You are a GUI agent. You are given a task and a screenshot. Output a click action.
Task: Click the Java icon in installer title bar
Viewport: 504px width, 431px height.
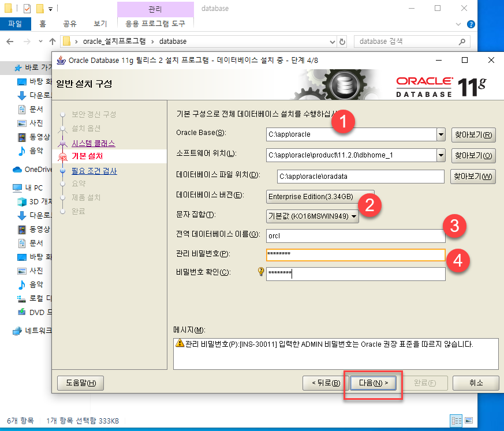point(61,60)
